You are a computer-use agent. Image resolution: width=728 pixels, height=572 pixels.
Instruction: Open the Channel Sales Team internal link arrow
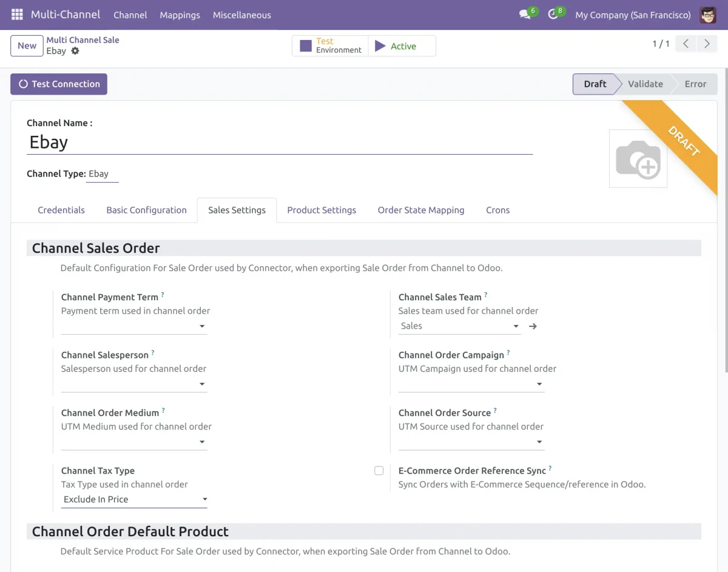[532, 326]
